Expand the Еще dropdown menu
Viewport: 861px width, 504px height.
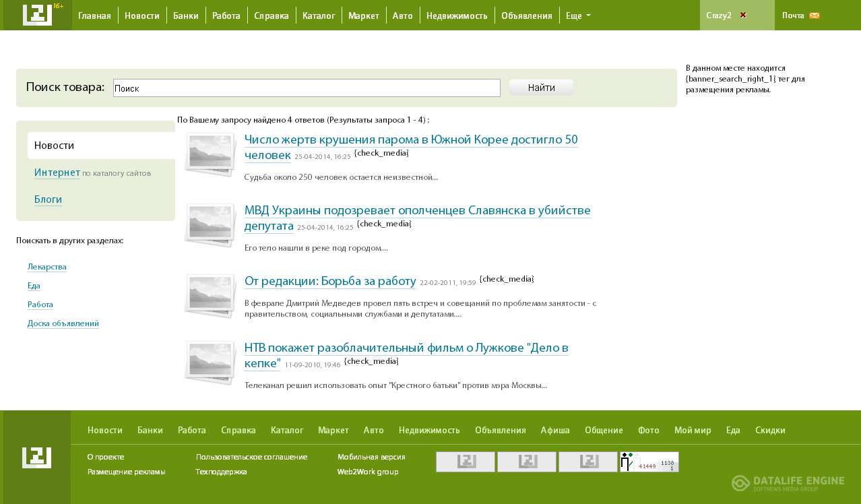click(x=578, y=15)
